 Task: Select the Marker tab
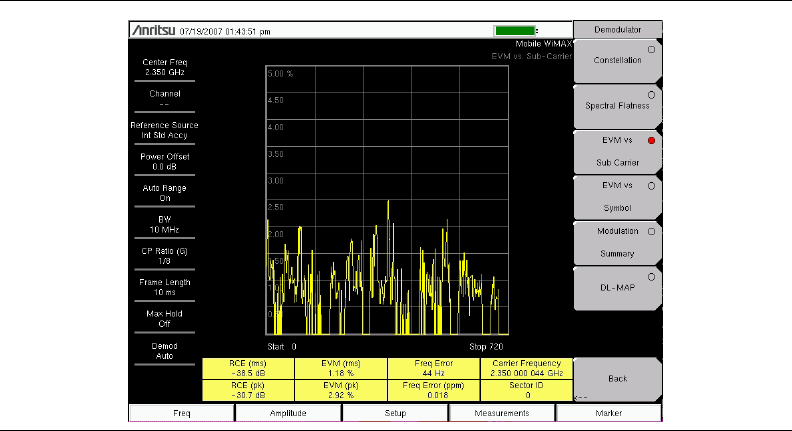(608, 412)
